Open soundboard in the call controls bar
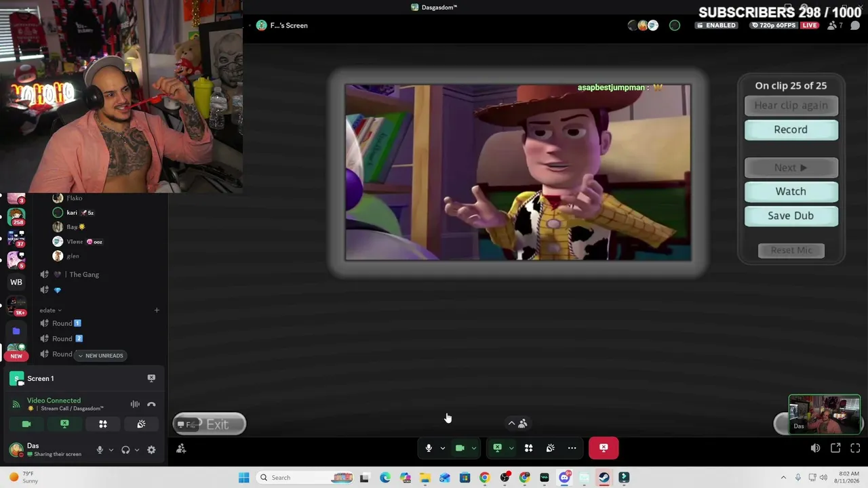 click(551, 448)
